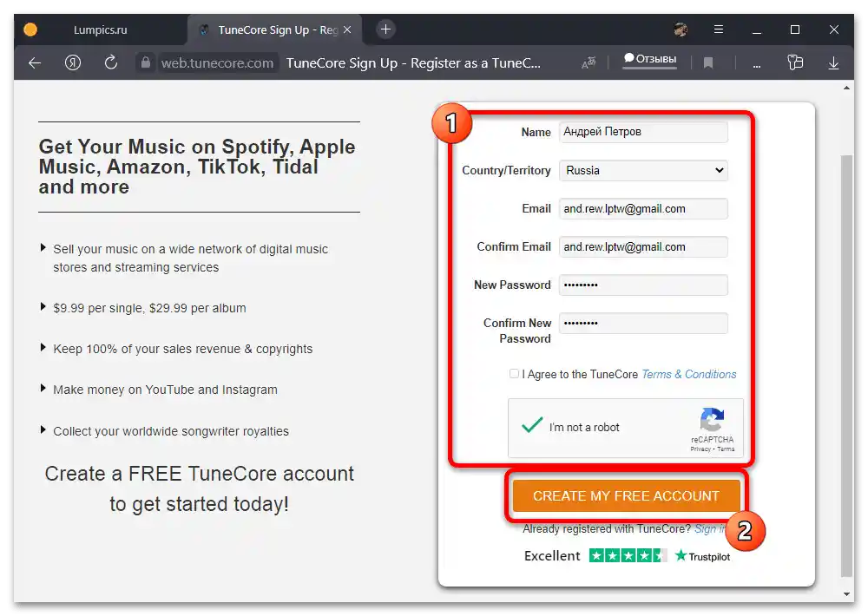Screen dimensions: 868x616
Task: Open the browser hamburger menu
Action: tap(719, 29)
